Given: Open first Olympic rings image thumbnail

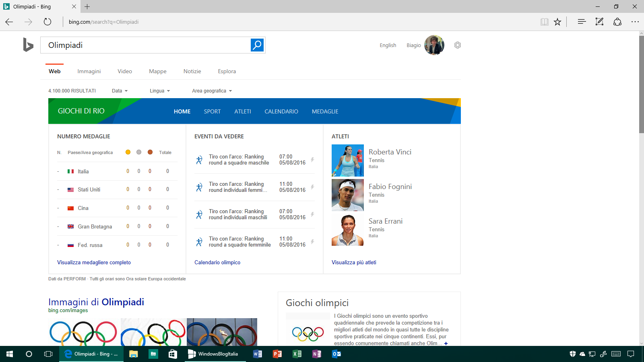Looking at the screenshot, I should [84, 332].
